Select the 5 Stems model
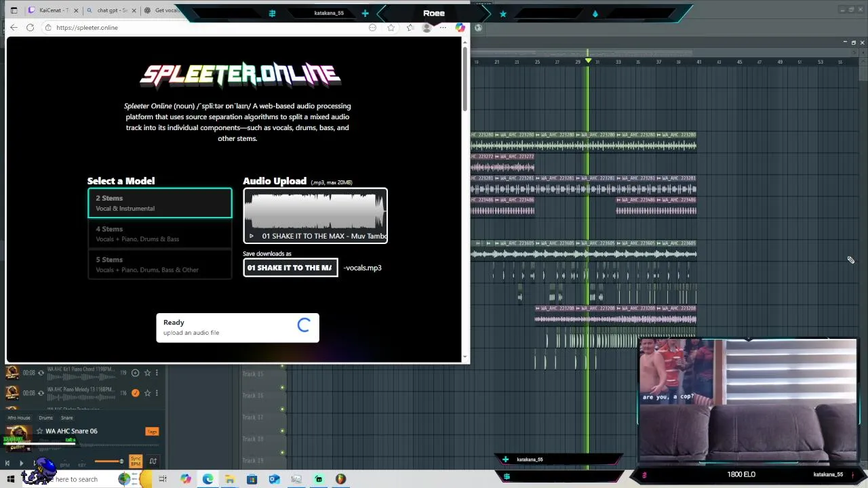The width and height of the screenshot is (868, 488). pos(159,264)
